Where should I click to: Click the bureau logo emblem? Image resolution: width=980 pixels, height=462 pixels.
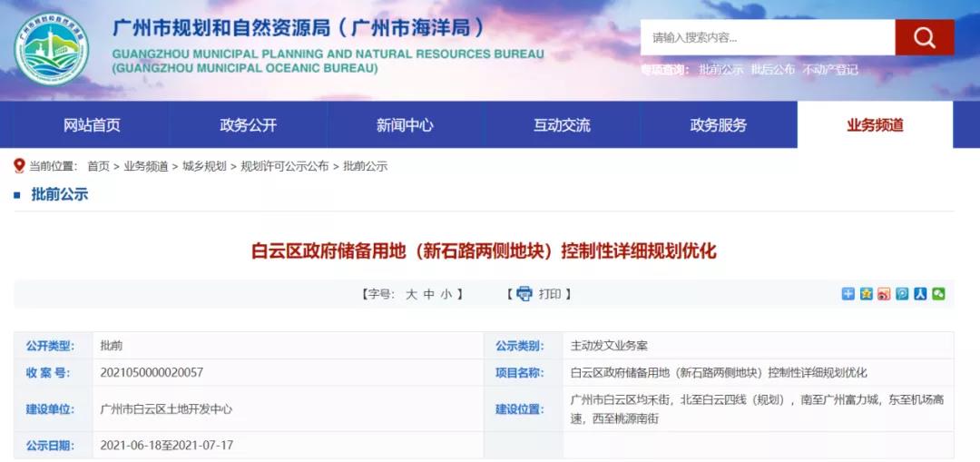click(x=51, y=48)
